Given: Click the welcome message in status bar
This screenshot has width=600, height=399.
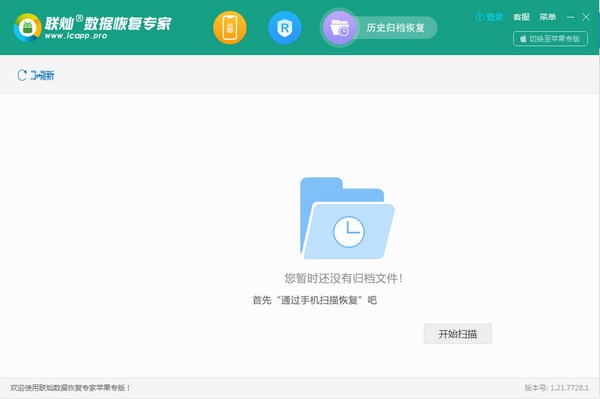Looking at the screenshot, I should click(70, 388).
